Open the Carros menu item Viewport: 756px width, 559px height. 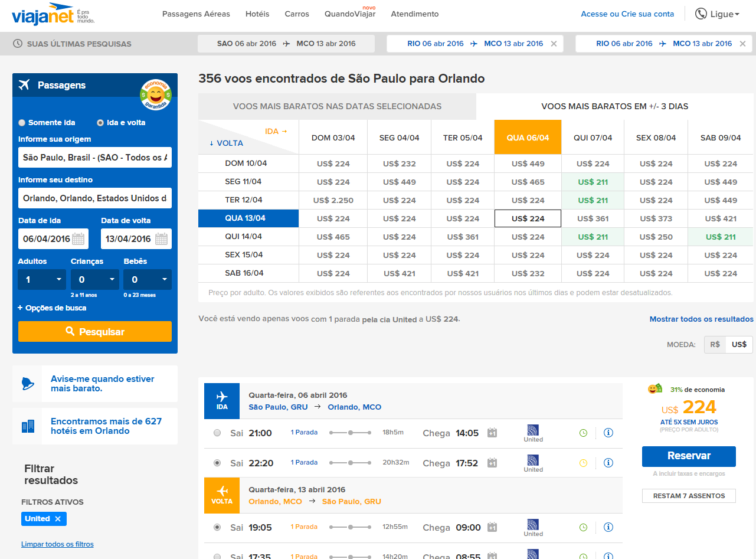click(x=297, y=14)
